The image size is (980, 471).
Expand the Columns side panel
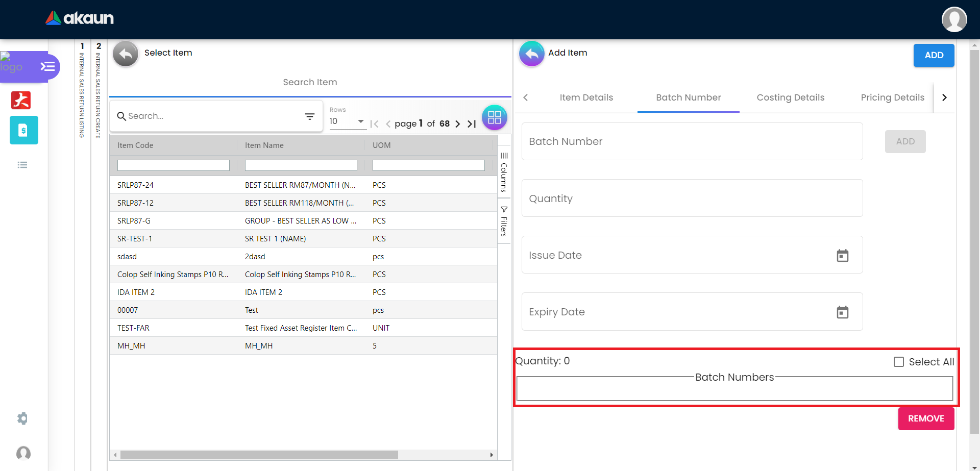[504, 172]
